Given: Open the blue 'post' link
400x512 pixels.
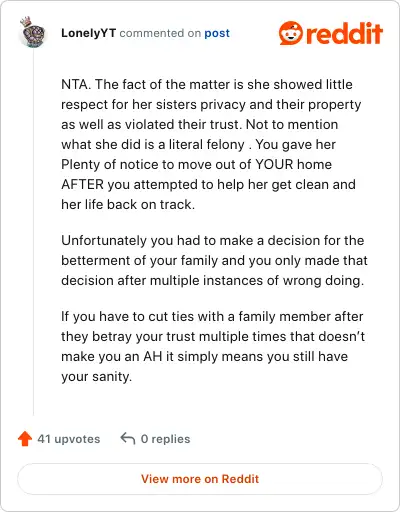Looking at the screenshot, I should [x=217, y=33].
